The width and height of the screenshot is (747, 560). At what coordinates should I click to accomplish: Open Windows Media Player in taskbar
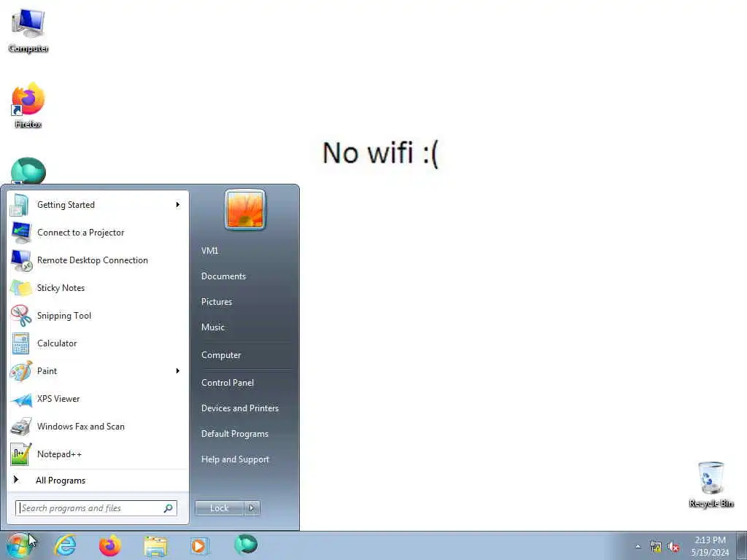198,545
